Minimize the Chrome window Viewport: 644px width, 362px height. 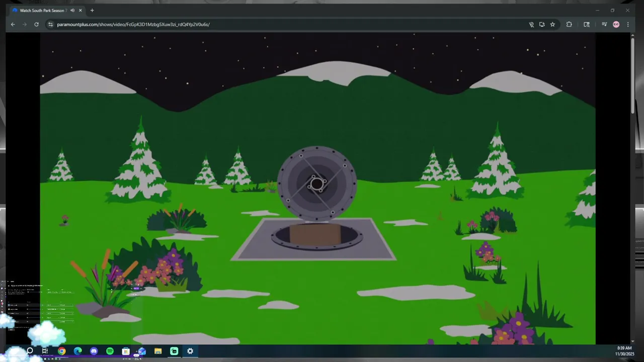point(597,11)
